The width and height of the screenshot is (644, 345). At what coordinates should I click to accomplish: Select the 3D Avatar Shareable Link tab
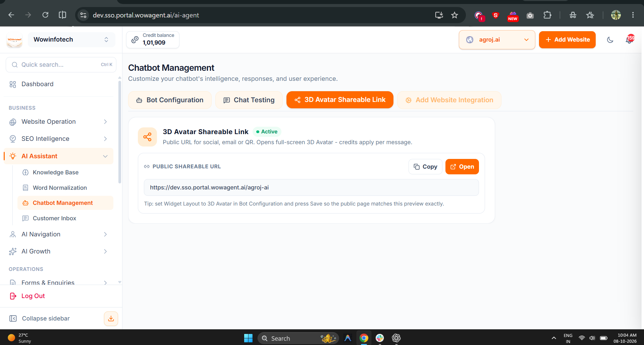pos(340,100)
